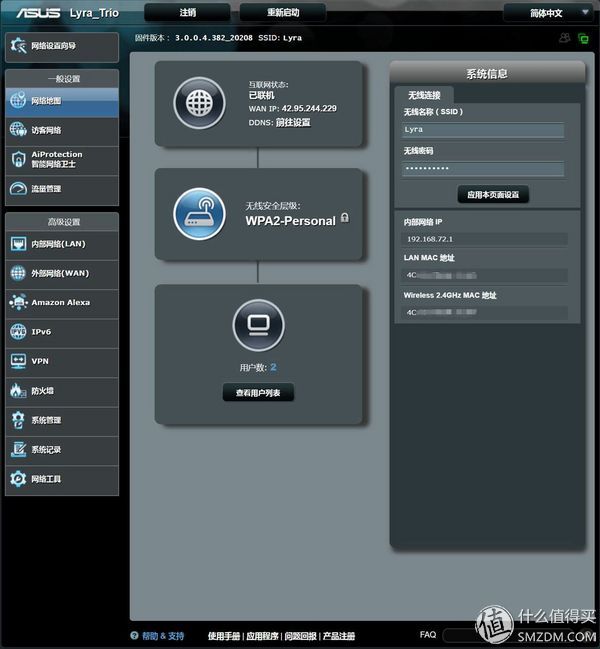Open the network setup wizard icon
This screenshot has height=649, width=600.
pyautogui.click(x=18, y=46)
